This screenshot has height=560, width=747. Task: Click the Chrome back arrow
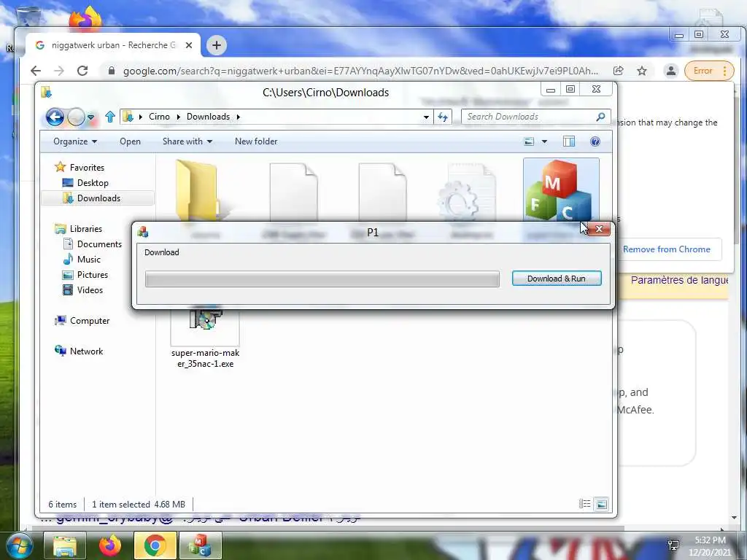[x=36, y=71]
